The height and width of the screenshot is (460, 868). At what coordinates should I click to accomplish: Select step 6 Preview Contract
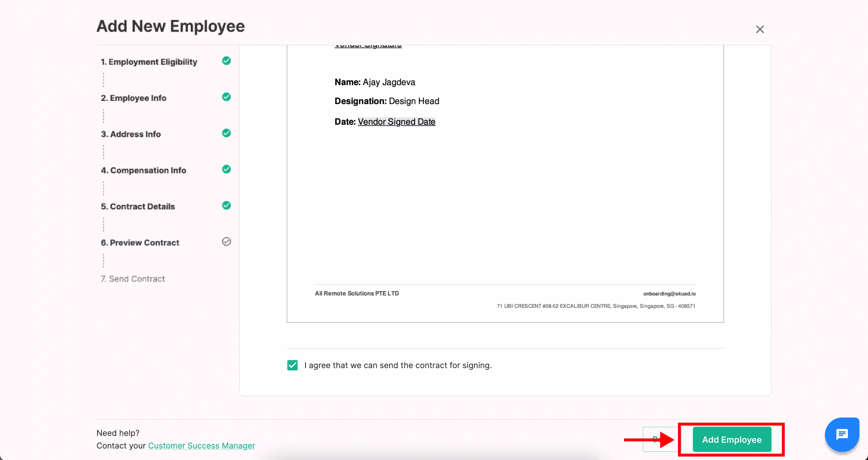click(x=140, y=243)
